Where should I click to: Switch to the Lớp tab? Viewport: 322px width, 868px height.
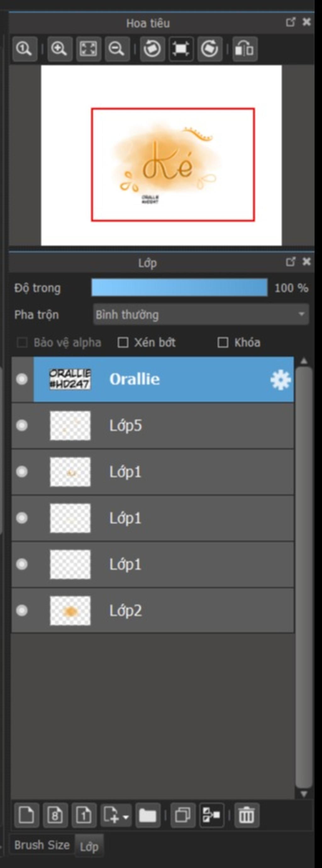tap(89, 846)
